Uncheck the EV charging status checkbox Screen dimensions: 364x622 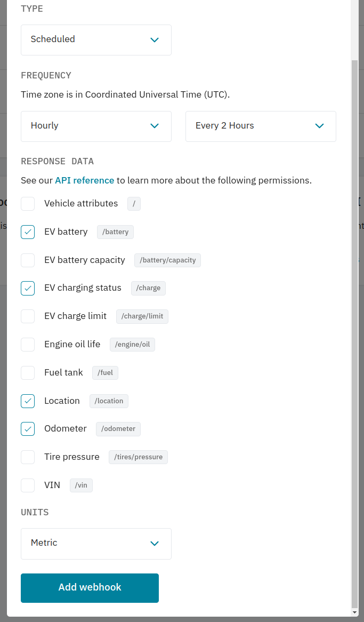[x=28, y=289]
